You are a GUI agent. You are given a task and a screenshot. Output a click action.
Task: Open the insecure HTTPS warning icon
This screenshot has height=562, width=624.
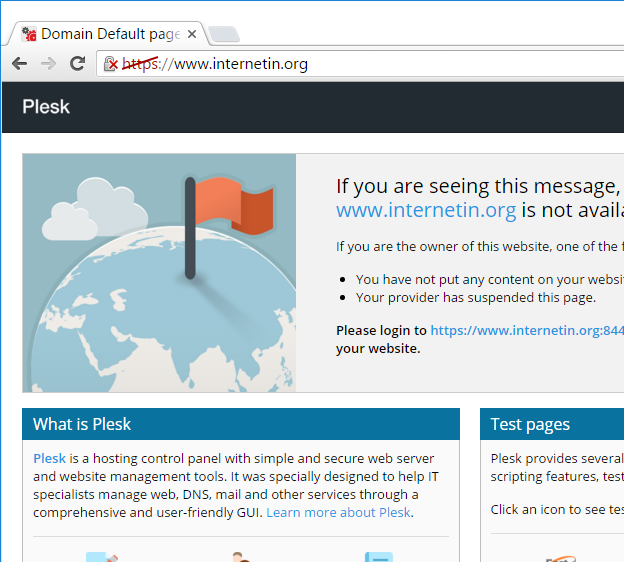tap(112, 64)
